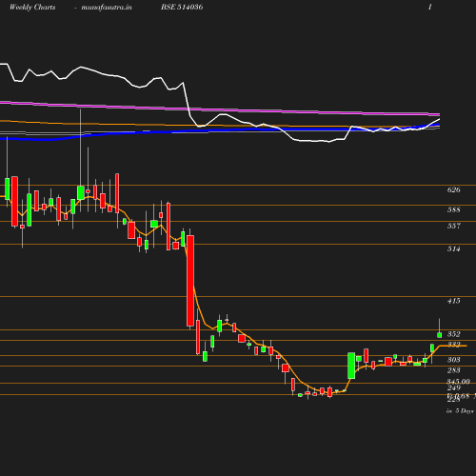Image resolution: width=476 pixels, height=476 pixels.
Task: Click the "Weekly Charts" title text
Action: click(x=32, y=7)
